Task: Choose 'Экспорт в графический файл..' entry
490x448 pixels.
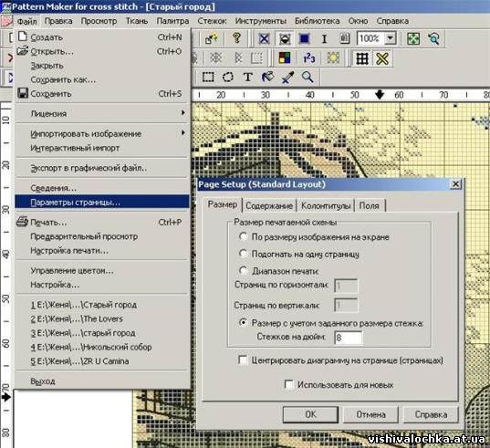Action: pos(102,168)
